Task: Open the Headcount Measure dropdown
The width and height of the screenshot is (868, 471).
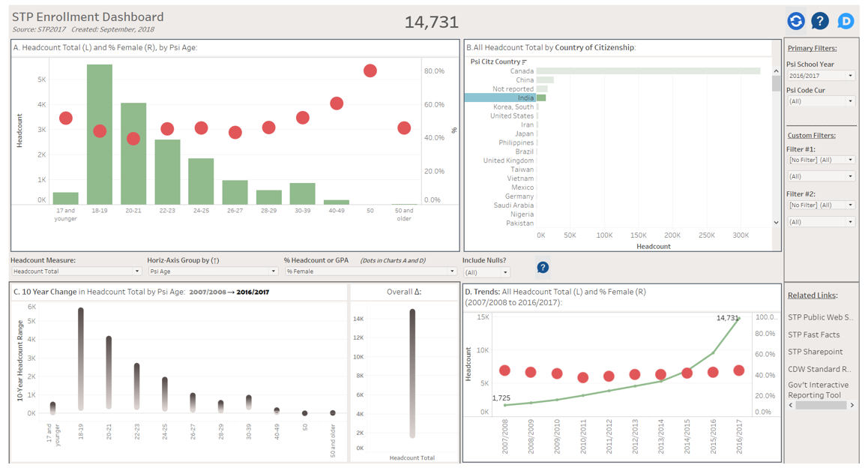Action: pos(76,271)
